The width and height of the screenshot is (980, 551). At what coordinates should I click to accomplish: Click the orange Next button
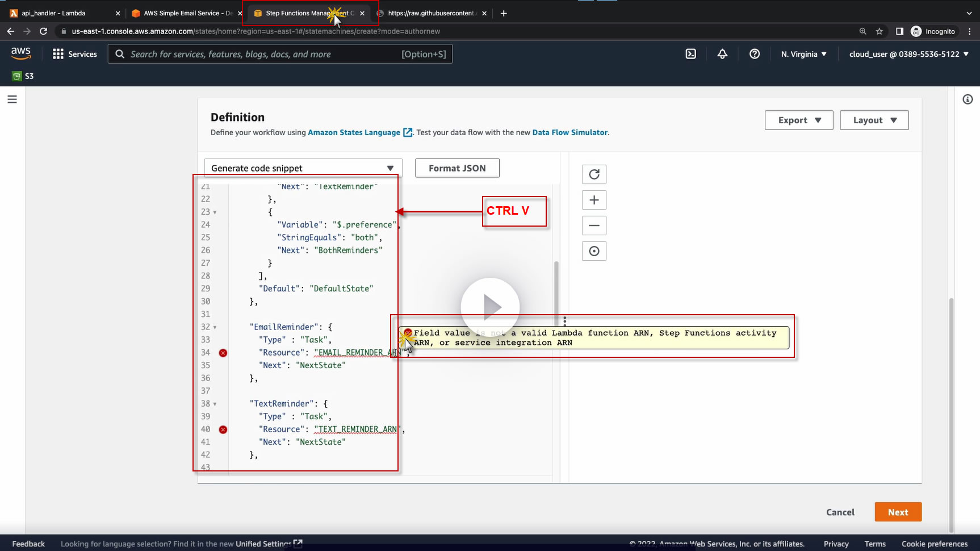pos(898,512)
